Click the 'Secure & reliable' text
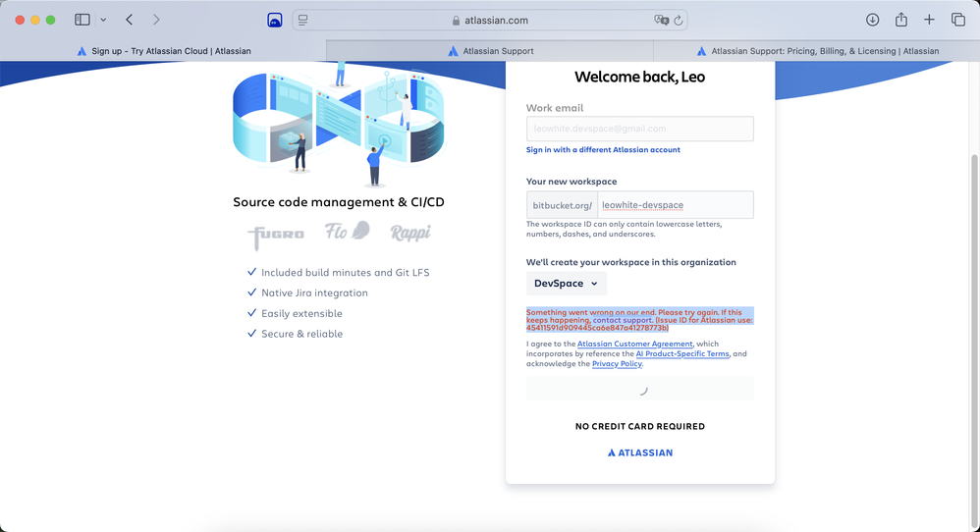This screenshot has height=532, width=980. pos(301,334)
